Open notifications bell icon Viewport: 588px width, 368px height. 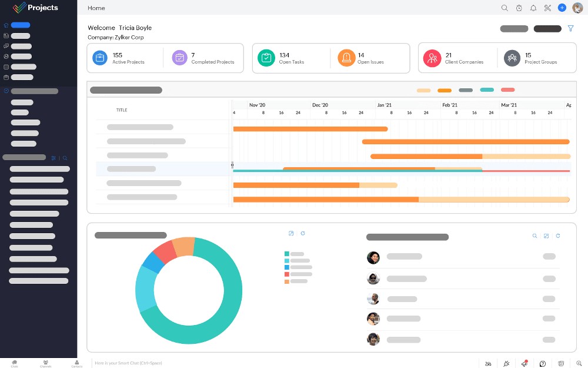coord(533,8)
